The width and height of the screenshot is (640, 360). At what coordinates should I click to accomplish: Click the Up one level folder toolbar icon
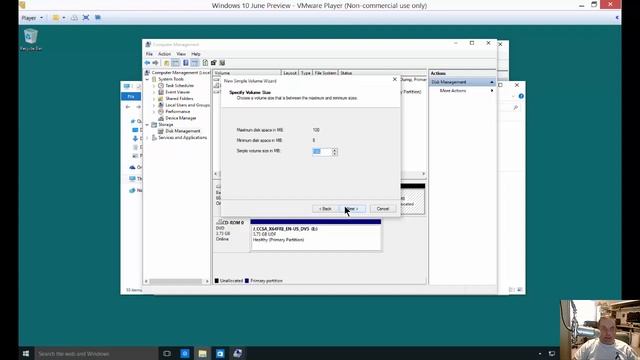(x=166, y=63)
